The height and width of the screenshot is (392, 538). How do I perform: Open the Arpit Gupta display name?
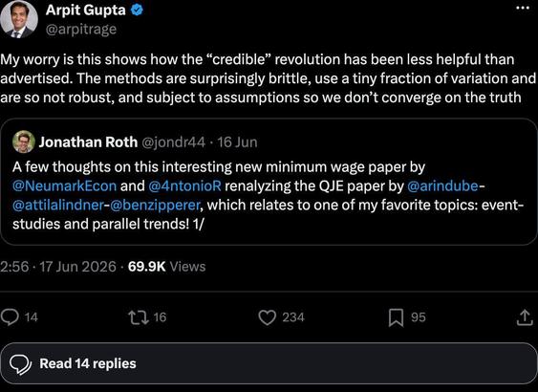point(86,10)
